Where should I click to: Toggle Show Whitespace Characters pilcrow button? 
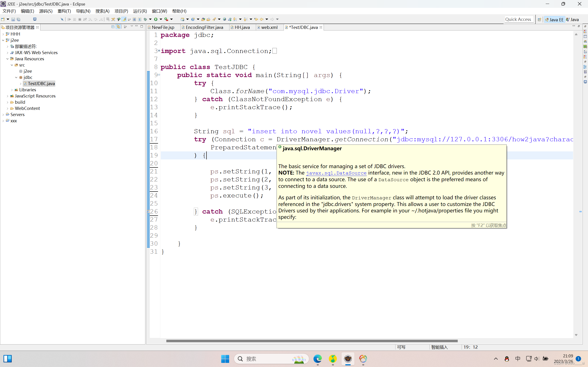[x=140, y=19]
